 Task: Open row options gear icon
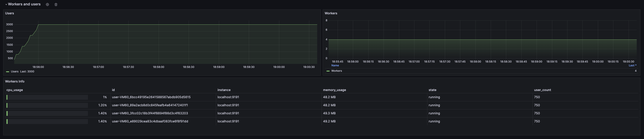click(47, 4)
